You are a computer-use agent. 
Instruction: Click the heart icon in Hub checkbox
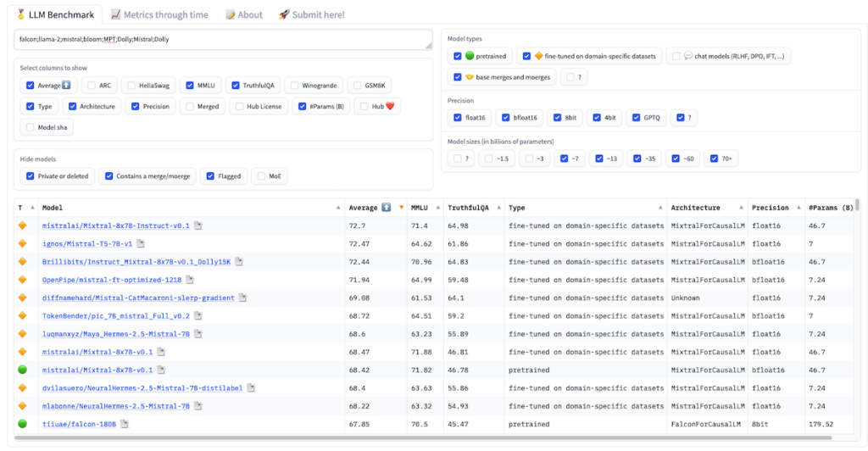tap(390, 106)
